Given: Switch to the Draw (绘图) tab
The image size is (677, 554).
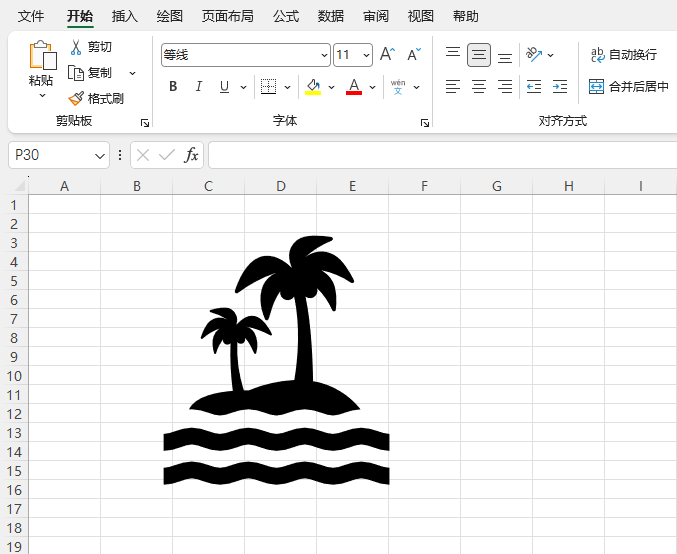Looking at the screenshot, I should click(170, 16).
